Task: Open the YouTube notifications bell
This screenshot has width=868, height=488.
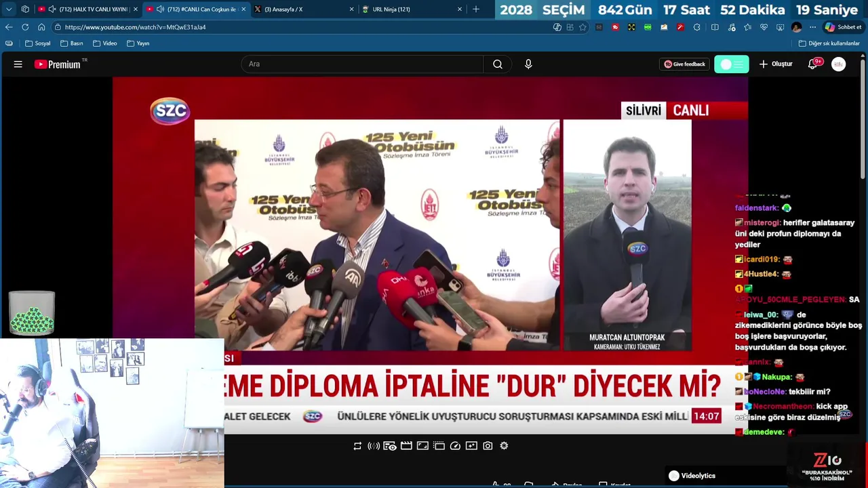Action: coord(813,64)
